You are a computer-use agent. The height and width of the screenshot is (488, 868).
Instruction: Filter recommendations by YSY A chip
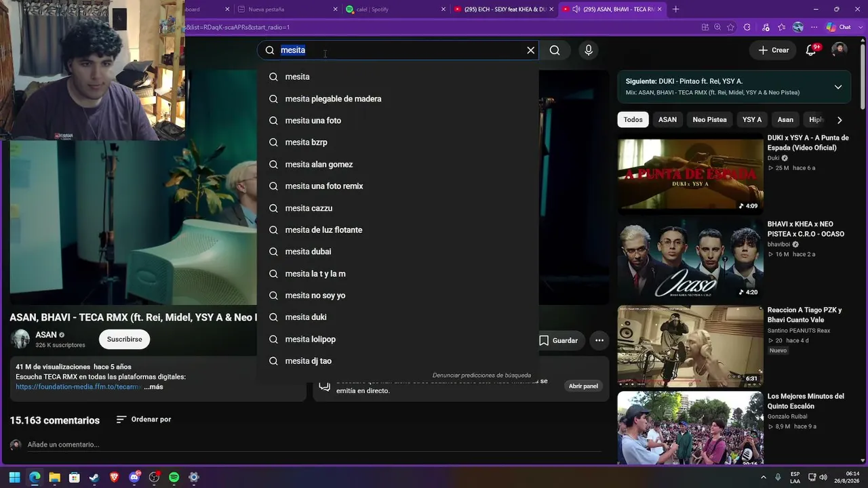pos(752,120)
